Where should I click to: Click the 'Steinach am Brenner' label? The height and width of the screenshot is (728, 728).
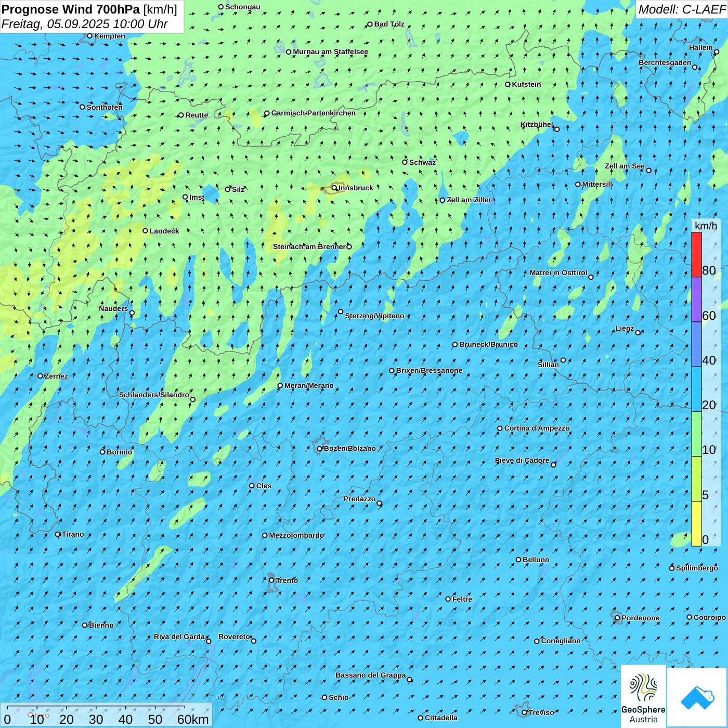click(309, 246)
